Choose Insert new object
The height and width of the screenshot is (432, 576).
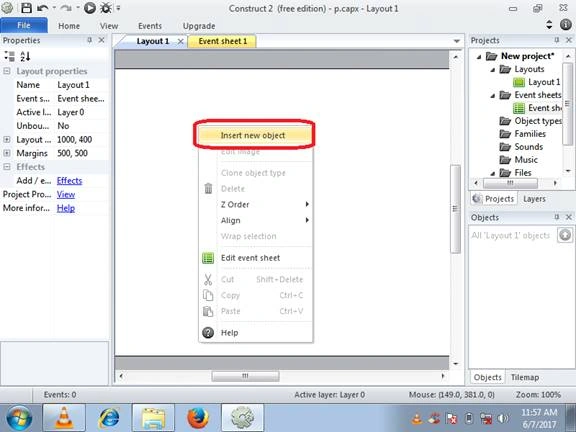pyautogui.click(x=254, y=135)
